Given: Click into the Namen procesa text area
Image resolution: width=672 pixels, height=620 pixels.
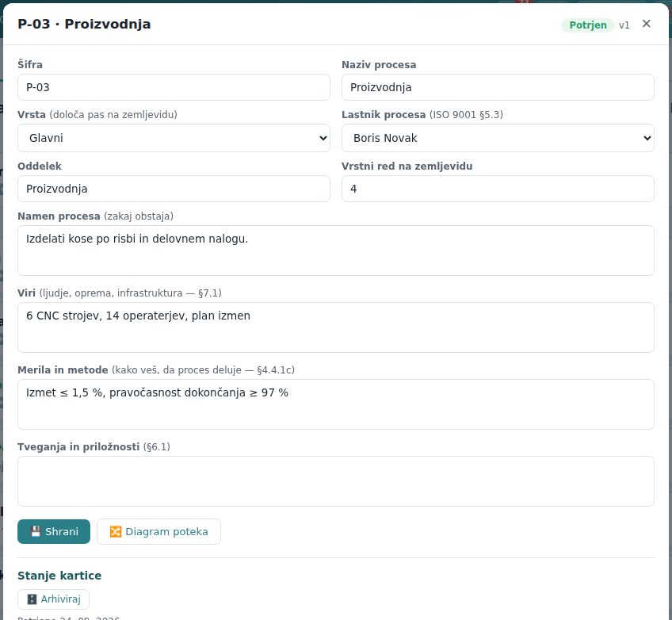Looking at the screenshot, I should click(335, 251).
